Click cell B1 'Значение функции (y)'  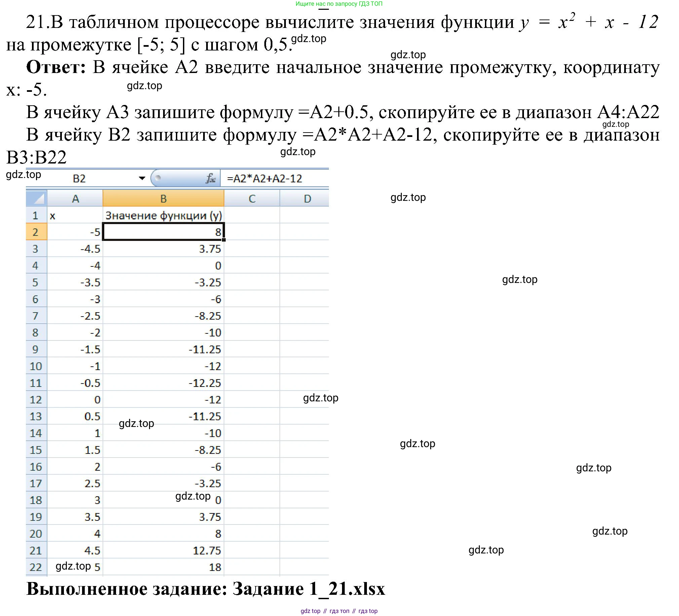pos(163,215)
